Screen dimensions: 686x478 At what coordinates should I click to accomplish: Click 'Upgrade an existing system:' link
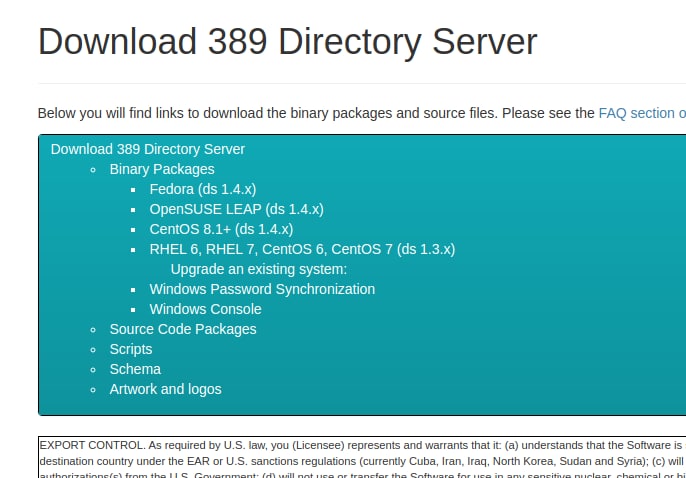(259, 269)
